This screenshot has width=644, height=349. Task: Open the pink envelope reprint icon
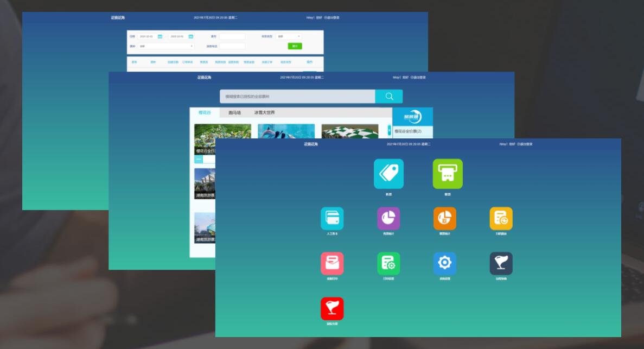(332, 263)
